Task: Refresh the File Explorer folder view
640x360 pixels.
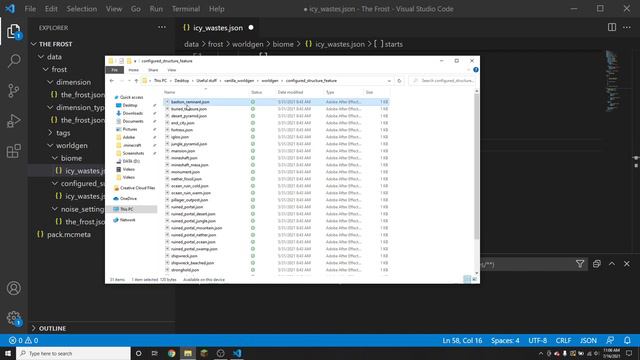Action: (399, 81)
